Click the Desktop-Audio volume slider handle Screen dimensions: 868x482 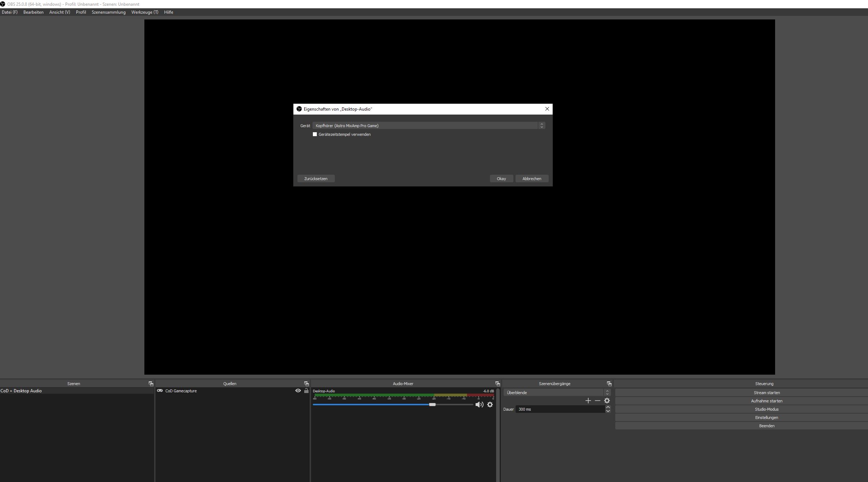tap(432, 405)
